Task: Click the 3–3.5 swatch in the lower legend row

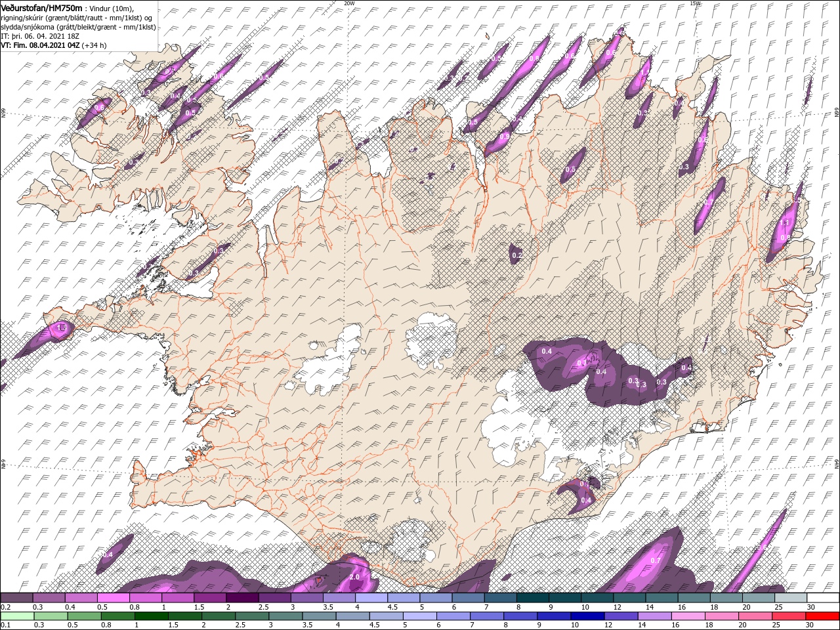Action: [x=285, y=616]
